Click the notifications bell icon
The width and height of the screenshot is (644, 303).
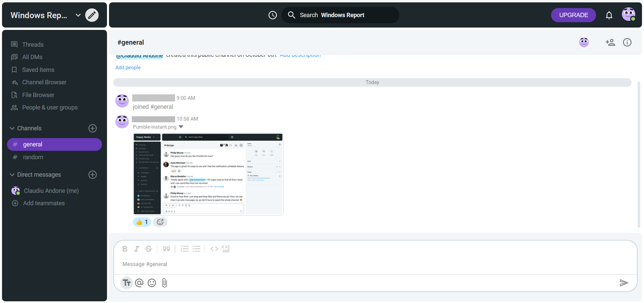tap(609, 15)
